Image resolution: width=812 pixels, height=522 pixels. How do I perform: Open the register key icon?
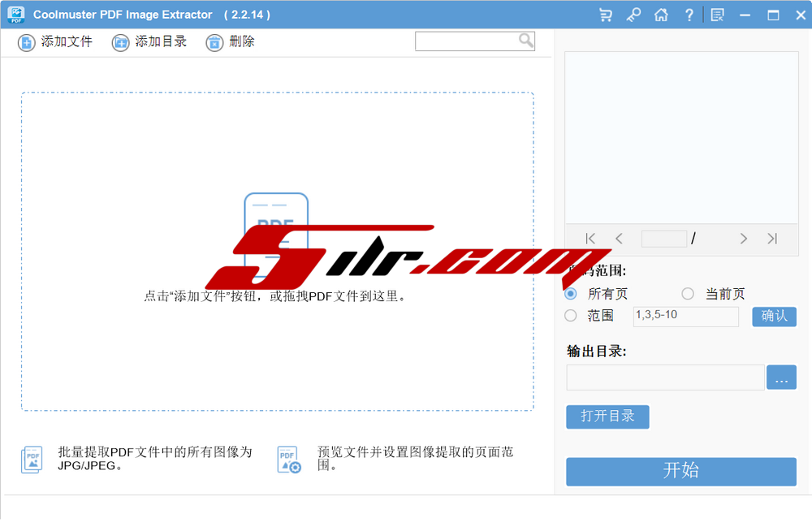coord(633,15)
